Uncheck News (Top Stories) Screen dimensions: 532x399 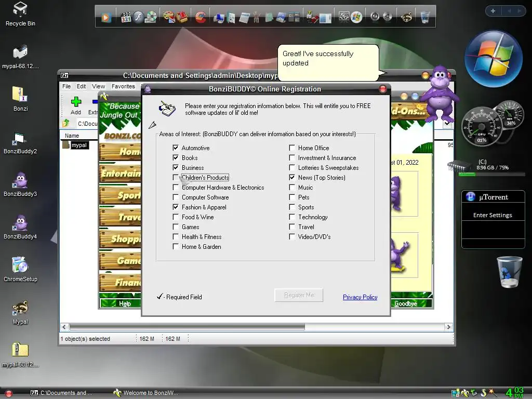click(292, 178)
